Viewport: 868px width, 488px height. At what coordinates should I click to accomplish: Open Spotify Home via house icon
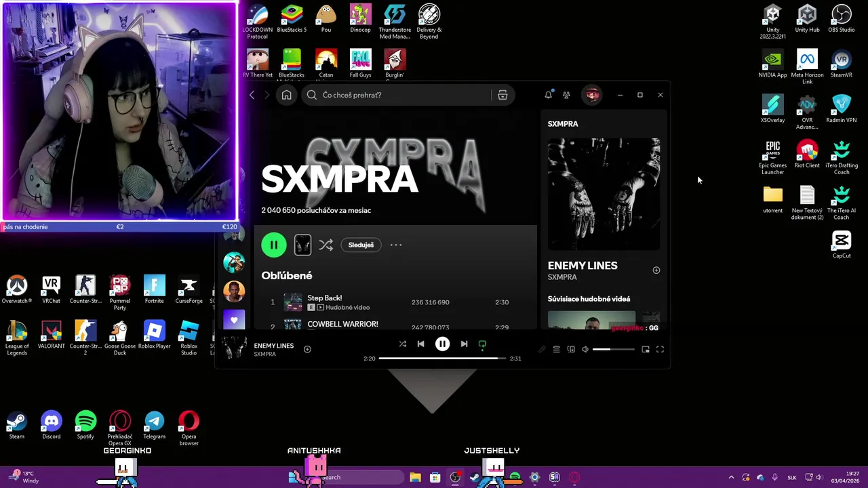286,95
